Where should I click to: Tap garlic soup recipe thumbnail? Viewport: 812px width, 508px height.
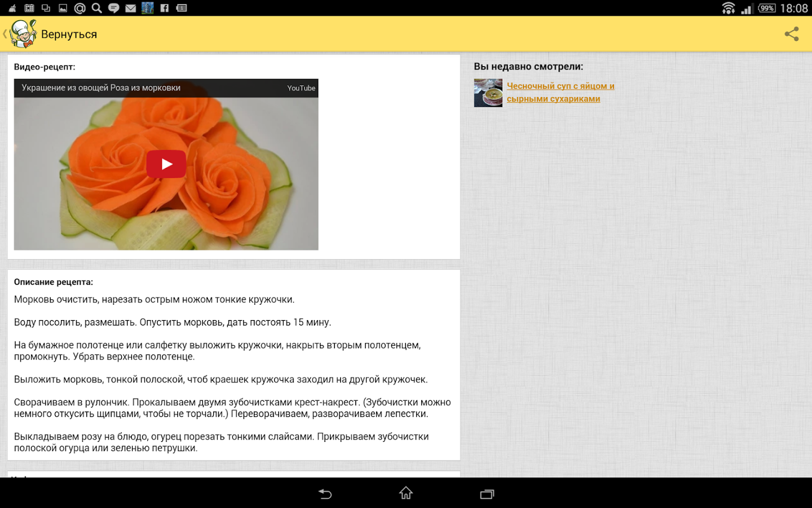pos(488,93)
